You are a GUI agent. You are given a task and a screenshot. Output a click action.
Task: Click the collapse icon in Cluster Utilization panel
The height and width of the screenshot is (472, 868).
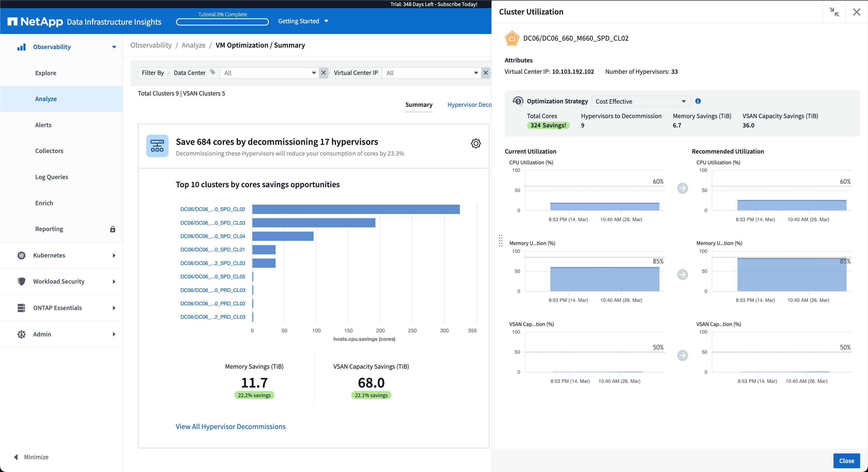pyautogui.click(x=835, y=11)
